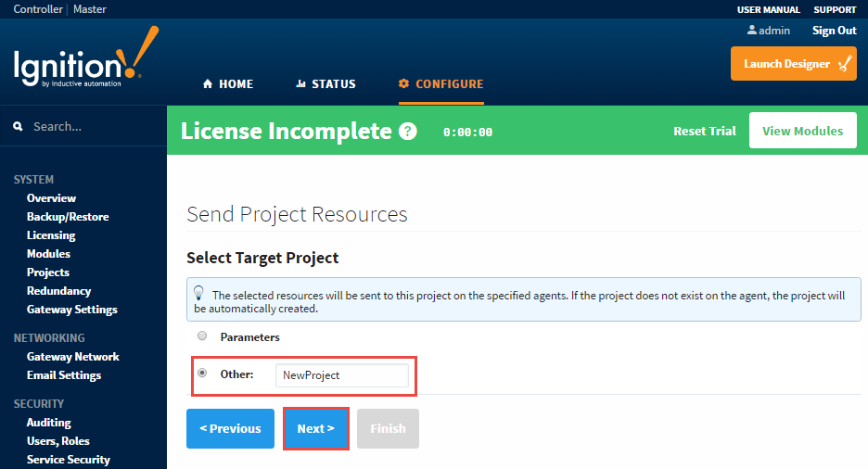The image size is (868, 469).
Task: Focus the Other project name field
Action: [x=342, y=375]
